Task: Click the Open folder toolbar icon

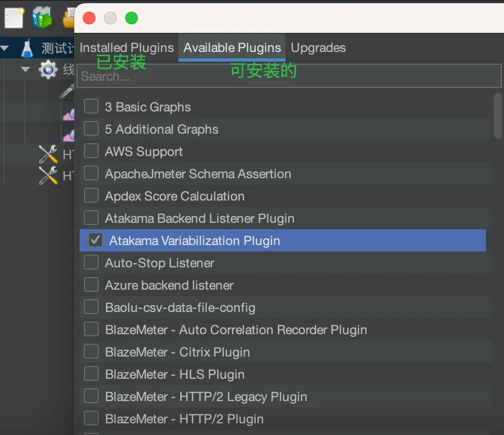Action: point(68,19)
